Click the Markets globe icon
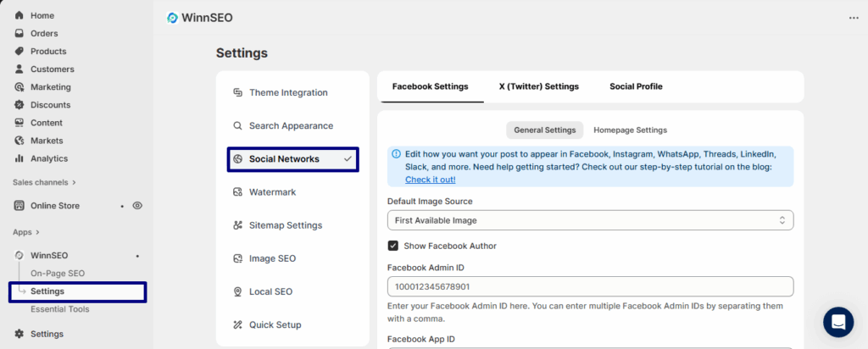Viewport: 868px width, 349px height. [x=19, y=141]
